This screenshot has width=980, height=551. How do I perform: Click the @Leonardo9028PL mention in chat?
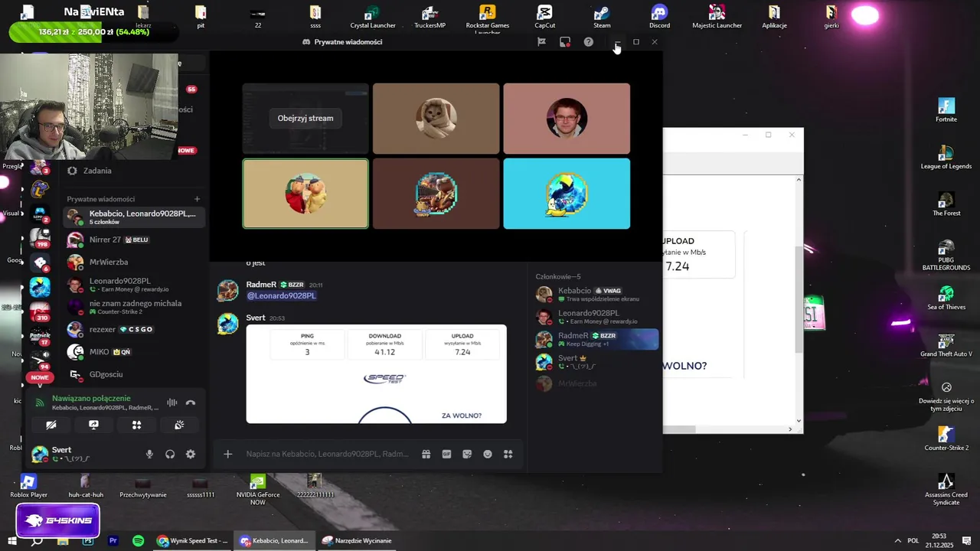coord(281,295)
